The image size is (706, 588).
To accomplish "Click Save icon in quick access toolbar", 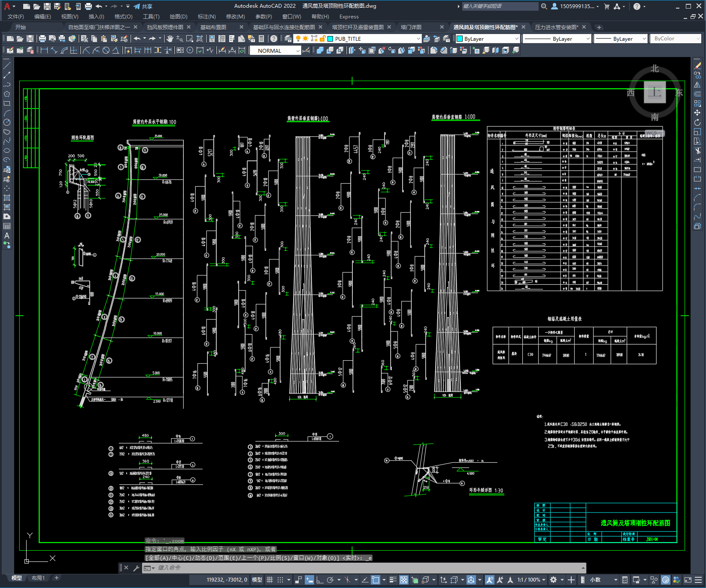I will pyautogui.click(x=47, y=6).
